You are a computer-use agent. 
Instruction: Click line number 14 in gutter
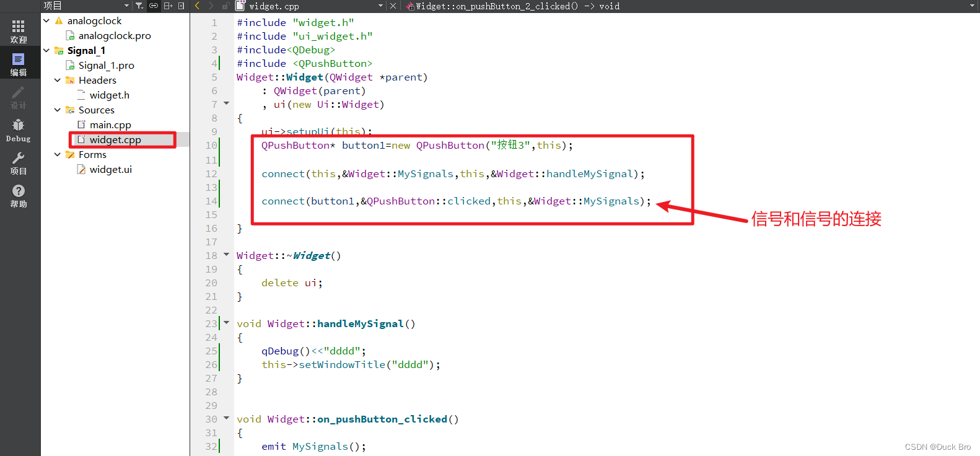[211, 201]
